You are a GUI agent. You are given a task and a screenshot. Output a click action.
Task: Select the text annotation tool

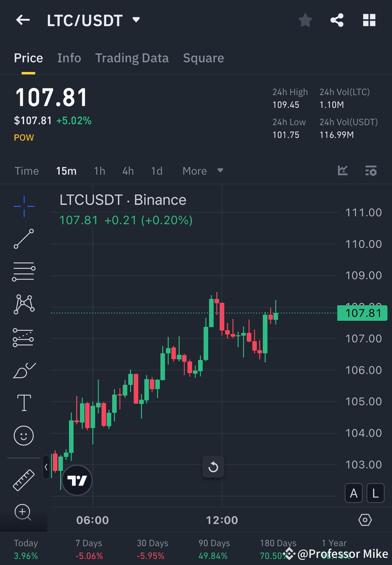click(24, 403)
